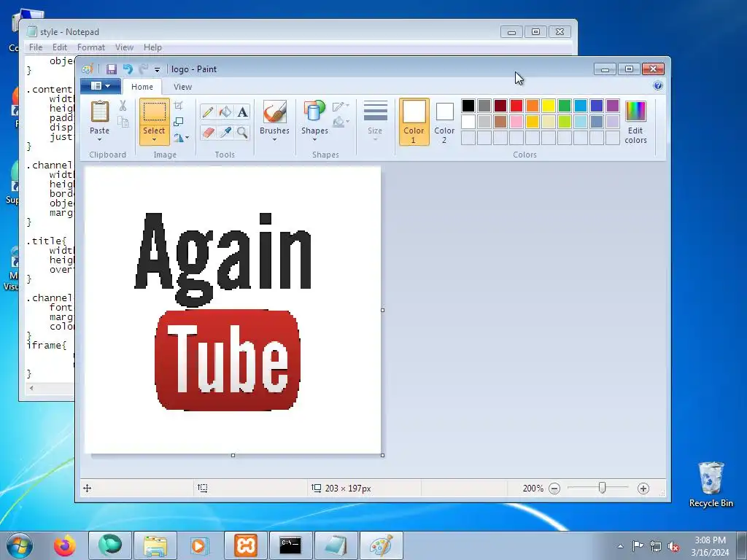747x560 pixels.
Task: Open the shape Outline dropdown
Action: pyautogui.click(x=341, y=106)
